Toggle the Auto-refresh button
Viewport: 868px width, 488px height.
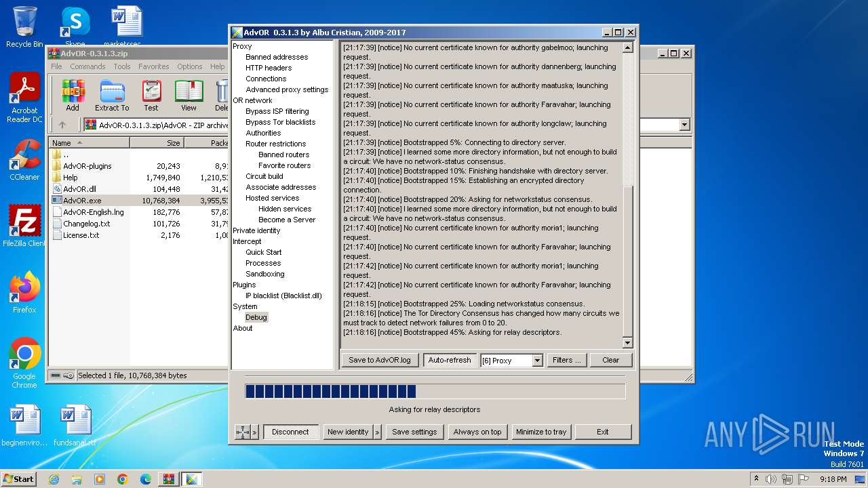tap(449, 360)
